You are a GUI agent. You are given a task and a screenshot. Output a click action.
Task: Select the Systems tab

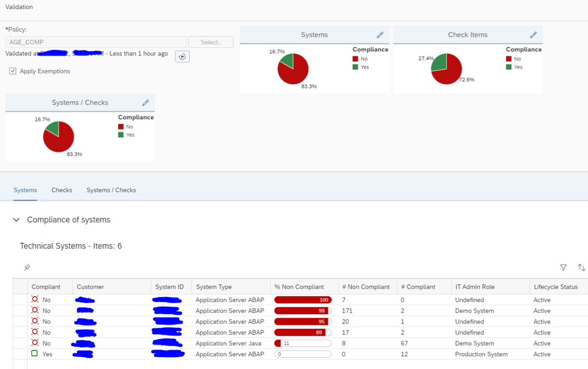25,190
